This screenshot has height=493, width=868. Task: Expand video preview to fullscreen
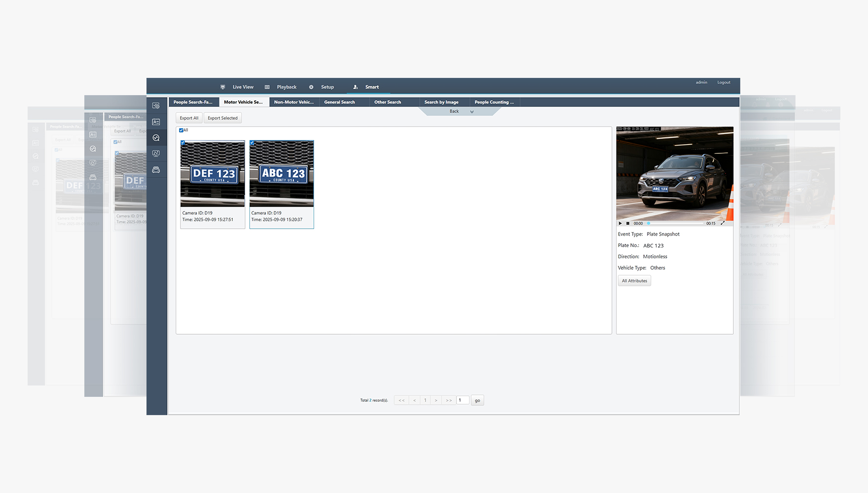(x=723, y=223)
